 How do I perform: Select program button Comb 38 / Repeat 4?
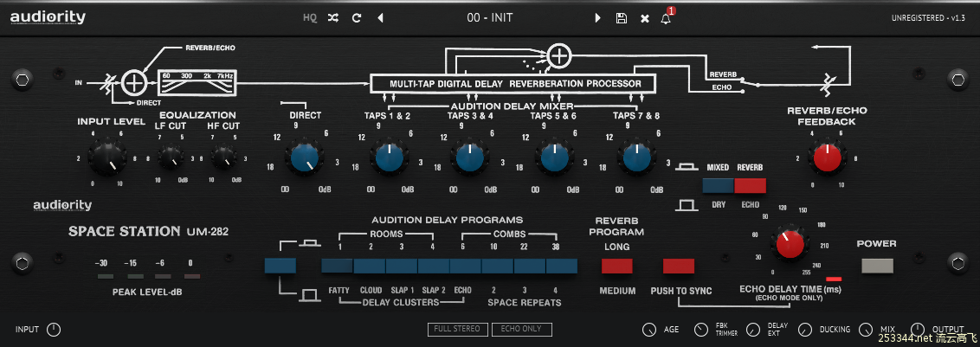coord(562,266)
